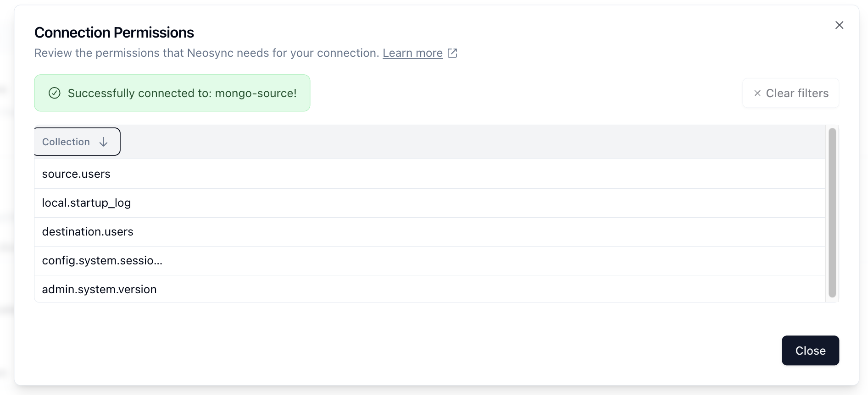
Task: Click the Connection Permissions heading
Action: 114,33
